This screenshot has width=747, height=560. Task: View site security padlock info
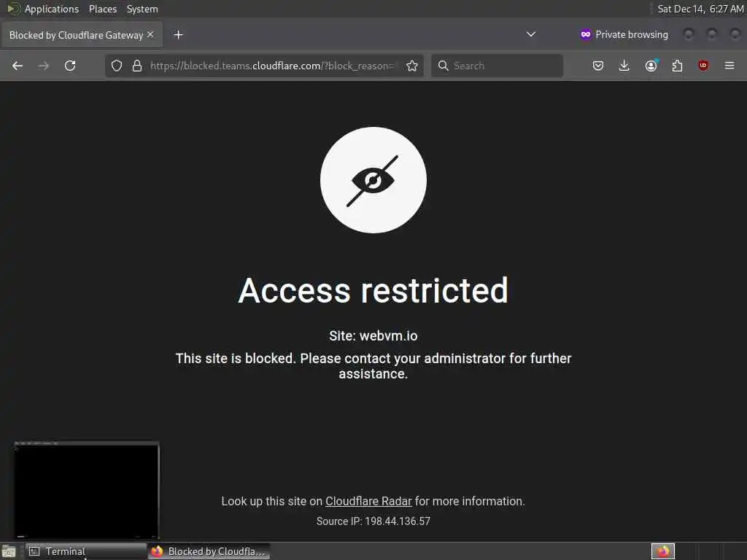click(137, 66)
